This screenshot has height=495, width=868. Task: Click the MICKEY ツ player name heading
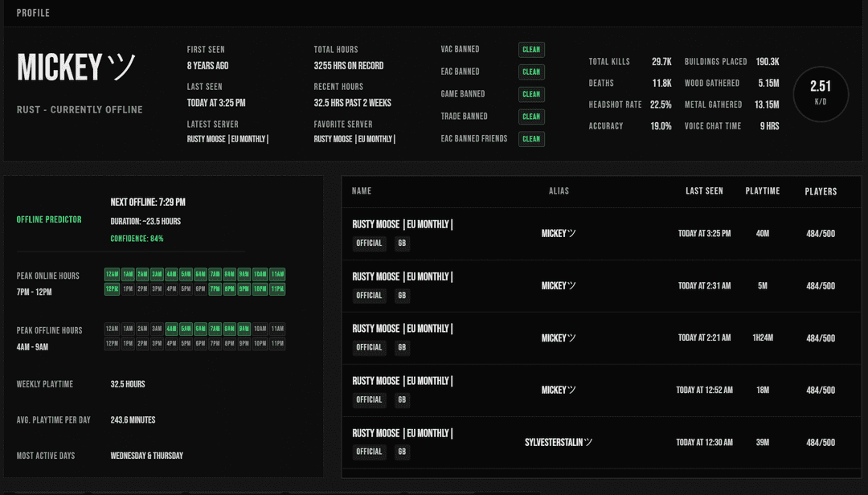tap(76, 67)
